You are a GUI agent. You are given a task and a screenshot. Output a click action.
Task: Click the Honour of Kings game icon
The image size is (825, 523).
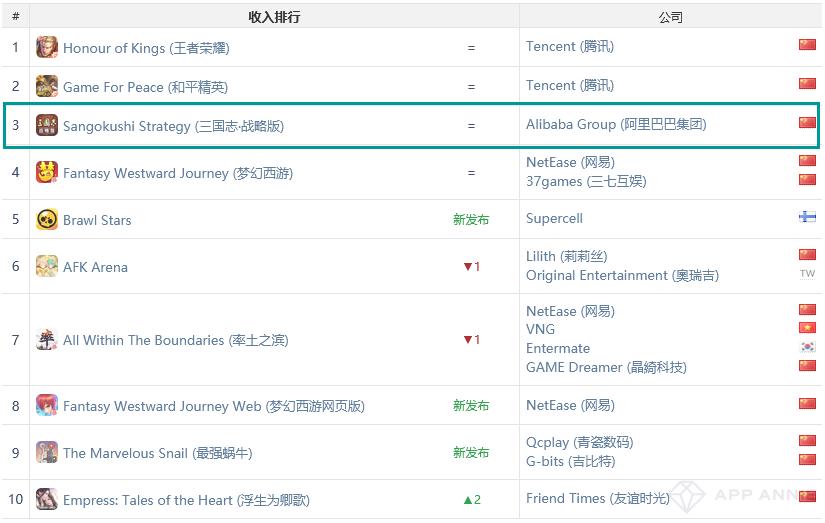tap(47, 47)
